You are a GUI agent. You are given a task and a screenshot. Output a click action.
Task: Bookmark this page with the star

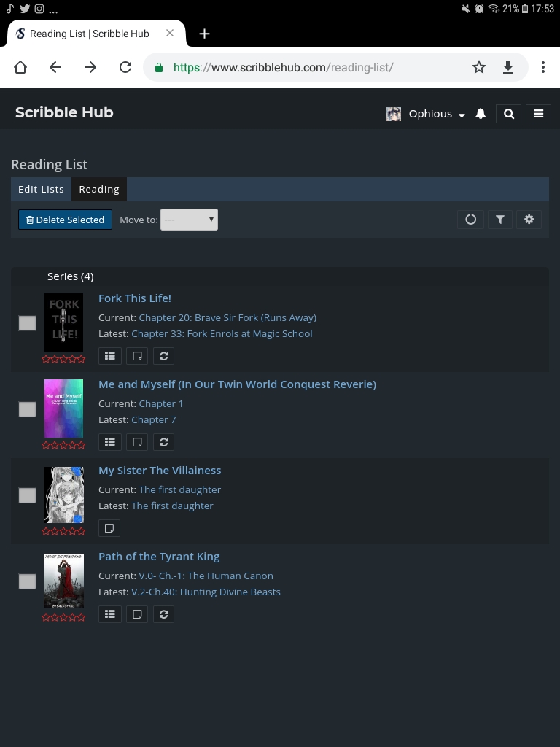[x=479, y=67]
